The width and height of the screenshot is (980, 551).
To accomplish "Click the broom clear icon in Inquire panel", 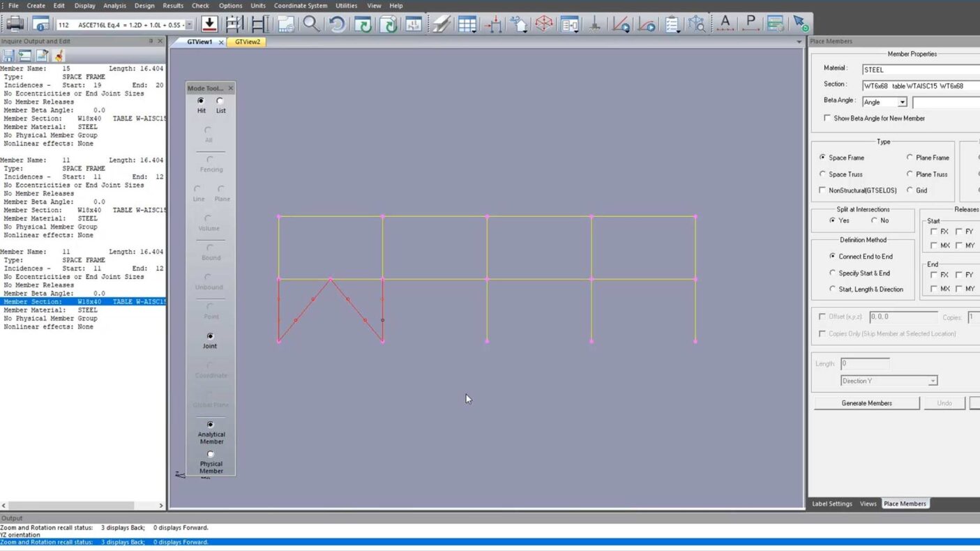I will [x=59, y=56].
